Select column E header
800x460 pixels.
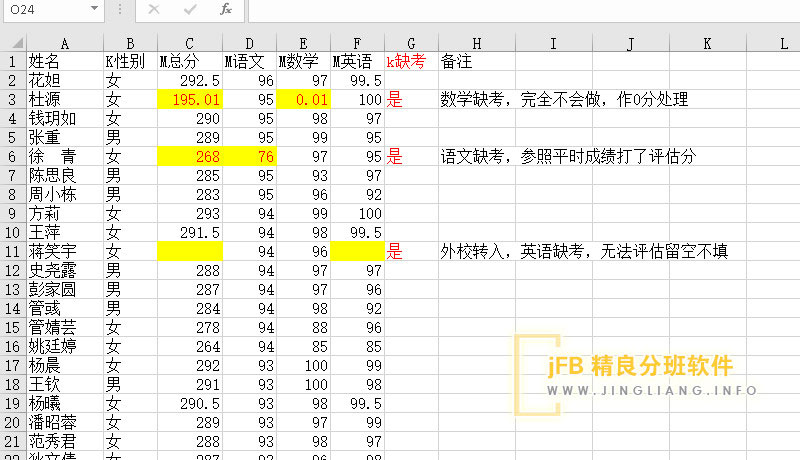coord(304,43)
